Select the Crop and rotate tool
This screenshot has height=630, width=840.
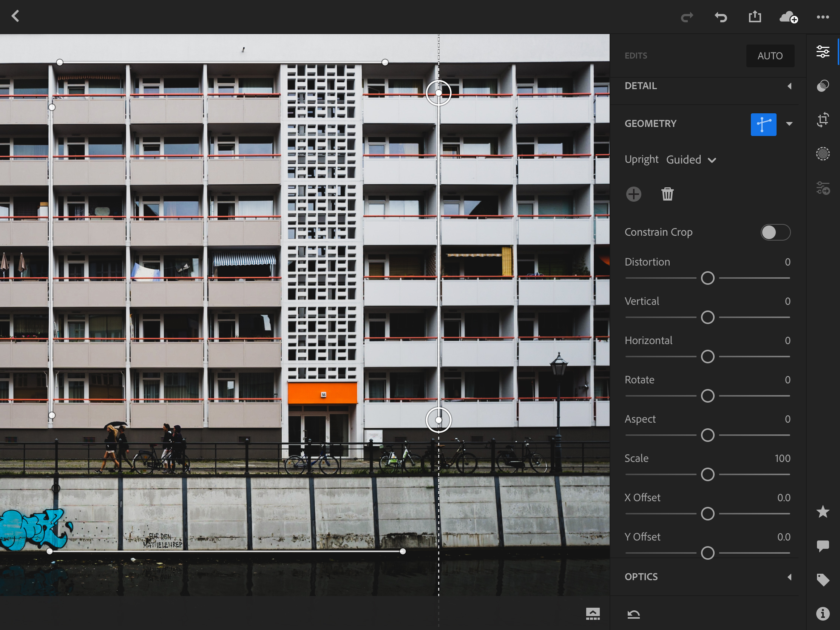[823, 120]
